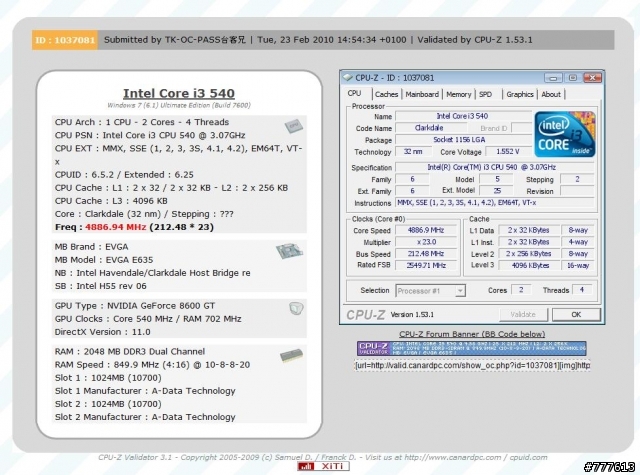Click the GPU Type NVIDIA GeForce 8600 GT line
This screenshot has height=475, width=640.
point(135,306)
